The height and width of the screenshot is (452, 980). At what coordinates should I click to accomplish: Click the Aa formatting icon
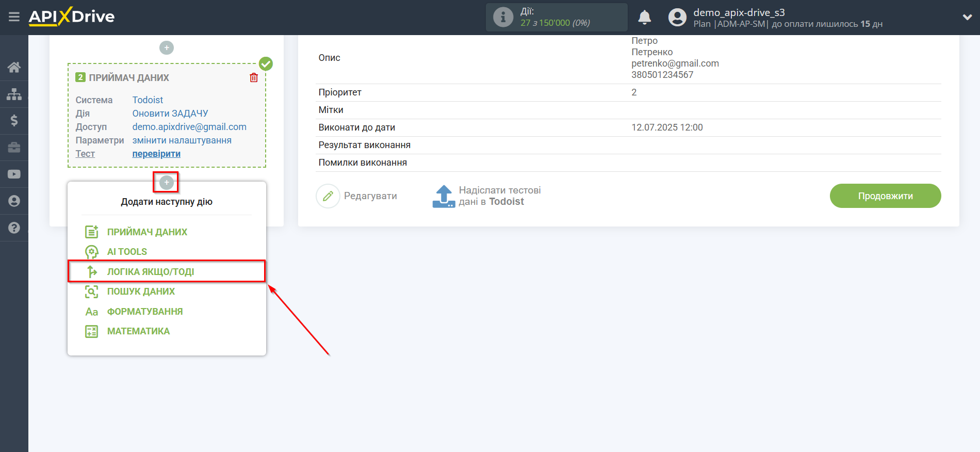point(92,312)
